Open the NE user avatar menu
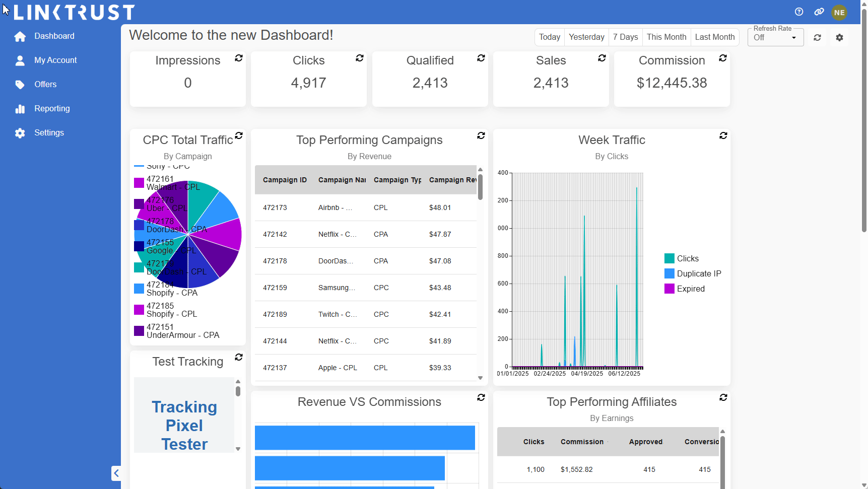 (839, 13)
